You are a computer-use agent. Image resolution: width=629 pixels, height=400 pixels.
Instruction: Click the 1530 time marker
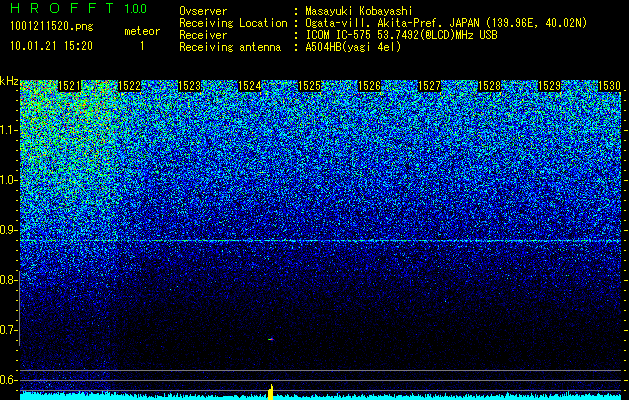click(609, 86)
